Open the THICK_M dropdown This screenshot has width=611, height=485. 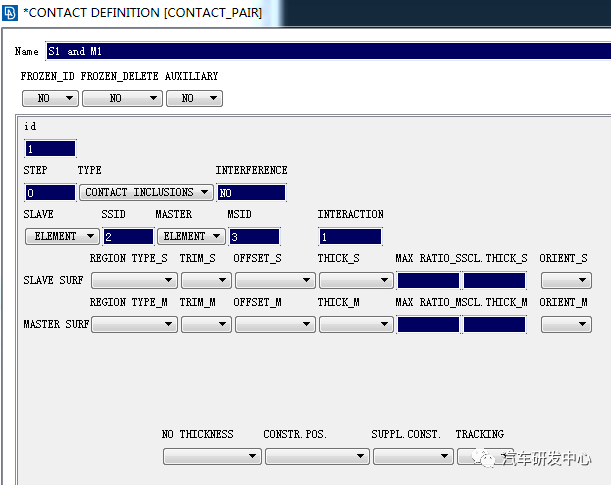coord(356,325)
